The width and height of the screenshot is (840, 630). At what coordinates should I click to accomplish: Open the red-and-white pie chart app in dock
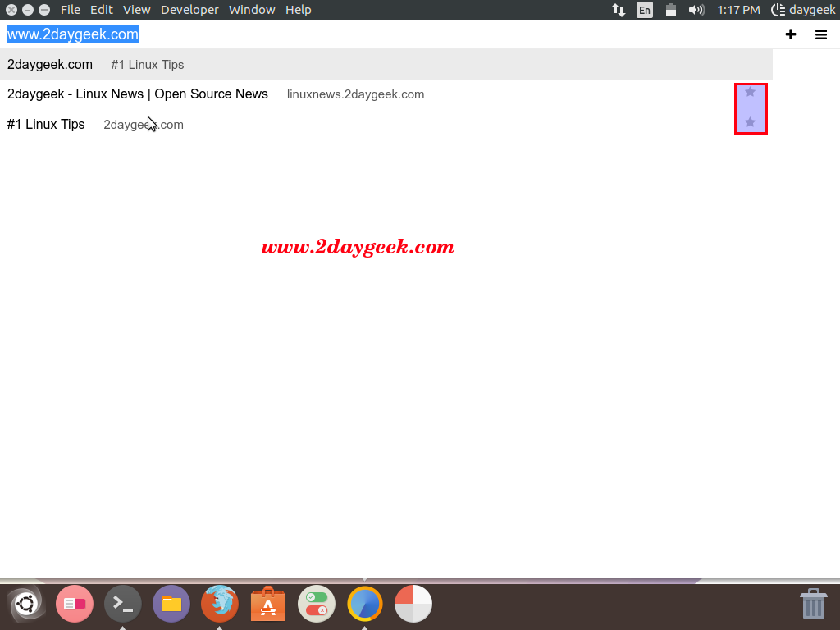(x=413, y=604)
